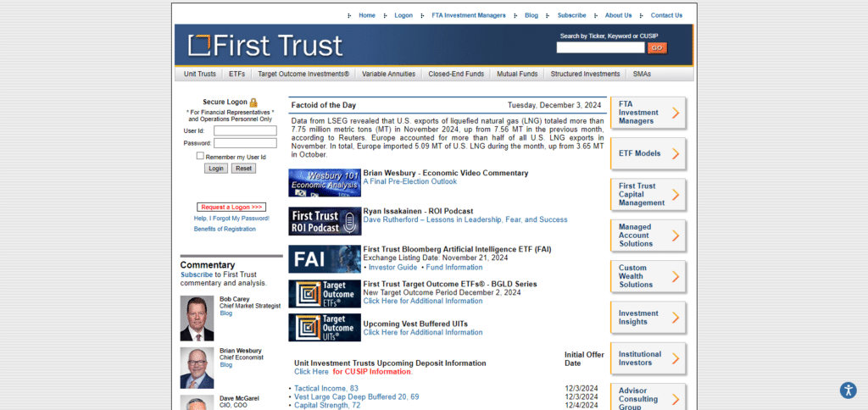
Task: Click Brian Wesbury's photo
Action: (x=197, y=368)
